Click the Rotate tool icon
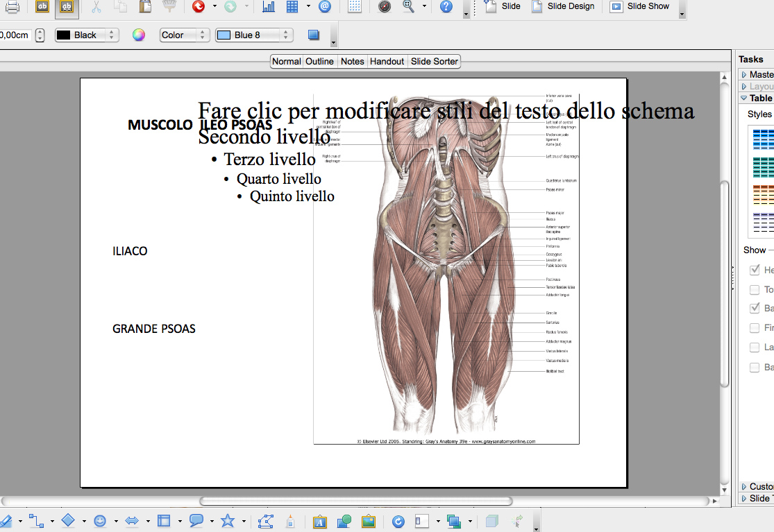The height and width of the screenshot is (532, 774). click(x=398, y=521)
